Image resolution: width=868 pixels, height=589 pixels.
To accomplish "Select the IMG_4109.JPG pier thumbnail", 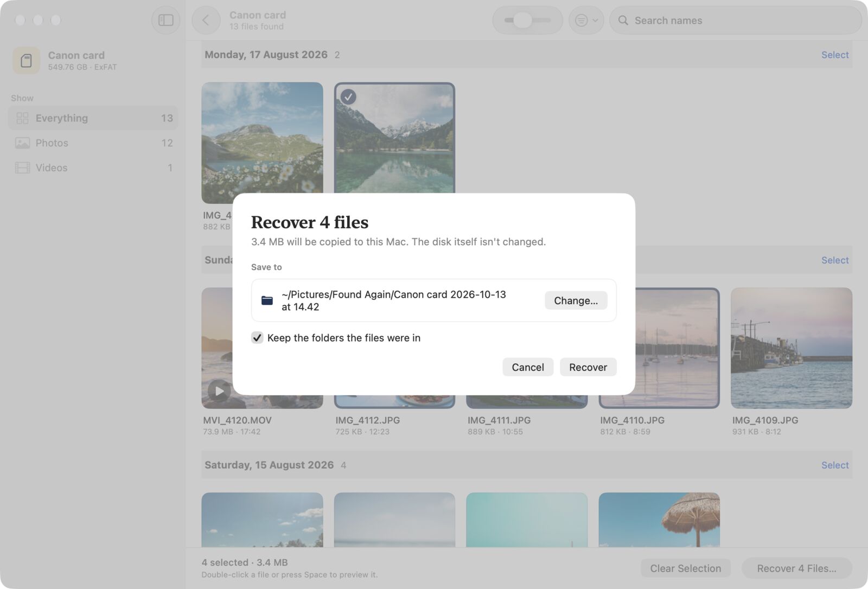I will 791,348.
